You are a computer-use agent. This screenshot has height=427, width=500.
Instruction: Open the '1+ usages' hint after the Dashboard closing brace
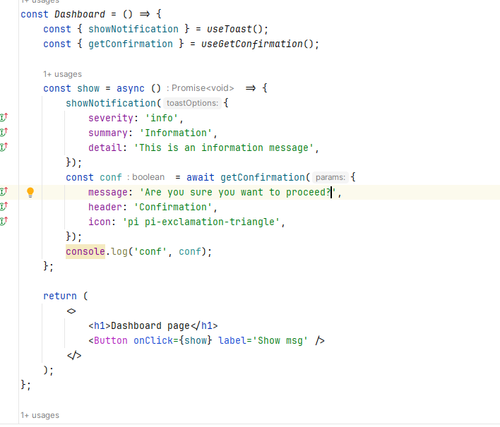pos(40,415)
